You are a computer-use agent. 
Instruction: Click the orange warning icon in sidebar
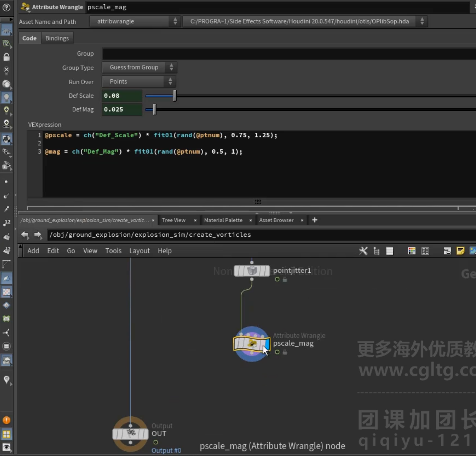6,420
